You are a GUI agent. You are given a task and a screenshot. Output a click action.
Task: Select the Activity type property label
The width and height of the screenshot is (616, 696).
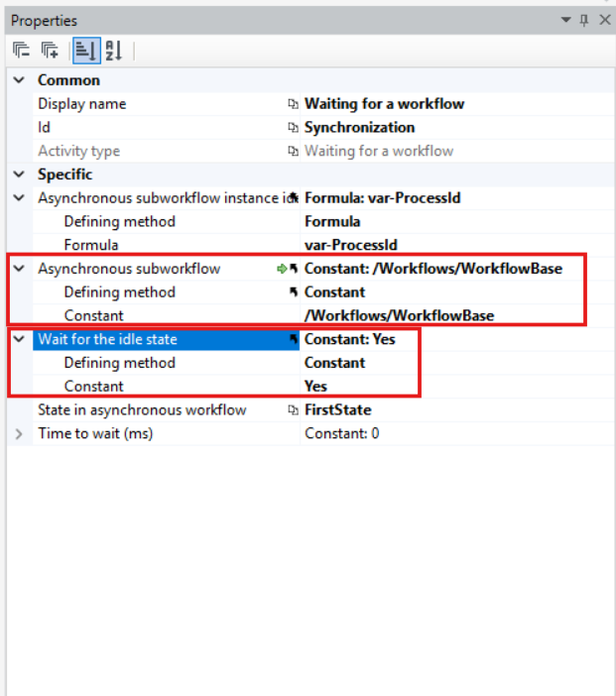point(78,151)
